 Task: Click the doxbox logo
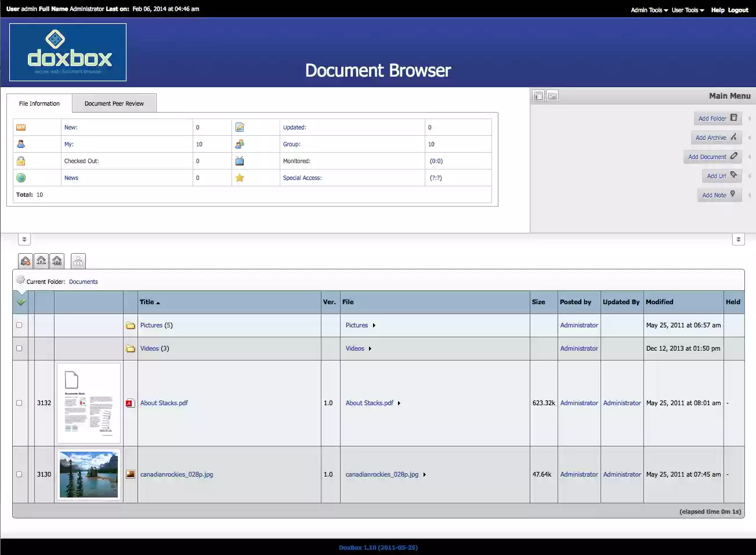(67, 52)
